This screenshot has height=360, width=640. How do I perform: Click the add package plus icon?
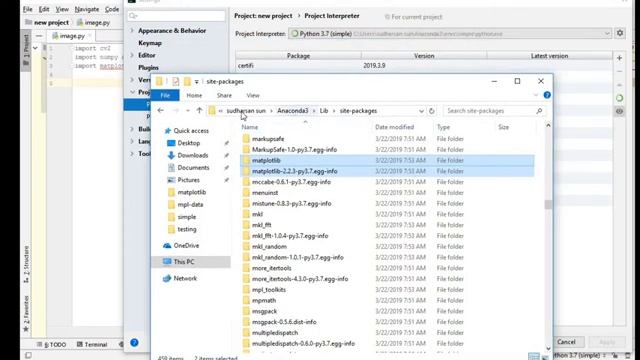tap(619, 58)
